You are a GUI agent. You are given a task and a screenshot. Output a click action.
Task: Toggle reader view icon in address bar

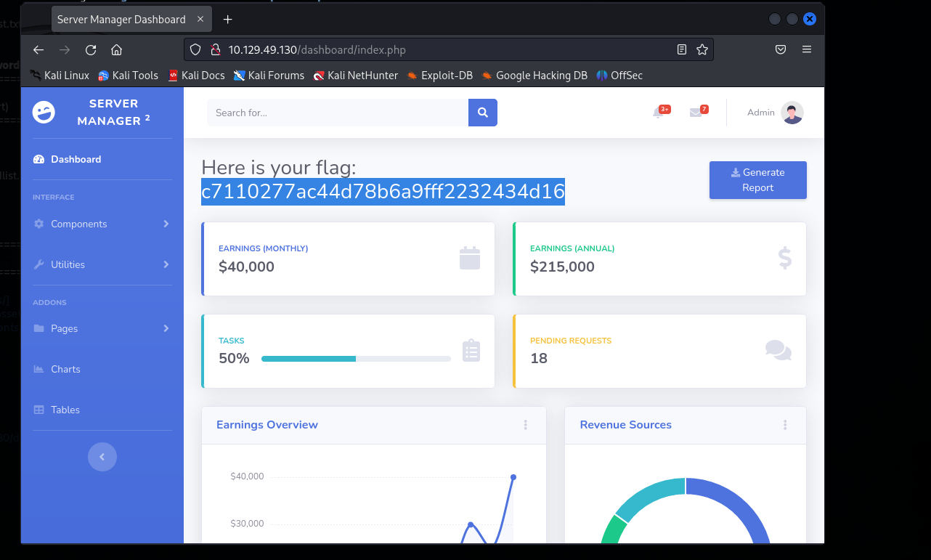click(681, 50)
